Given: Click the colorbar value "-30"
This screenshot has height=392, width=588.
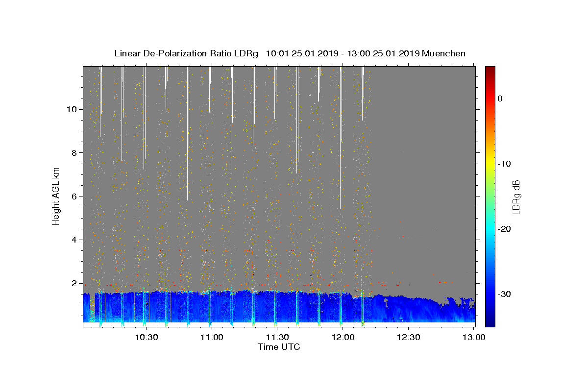Looking at the screenshot, I should pos(505,294).
